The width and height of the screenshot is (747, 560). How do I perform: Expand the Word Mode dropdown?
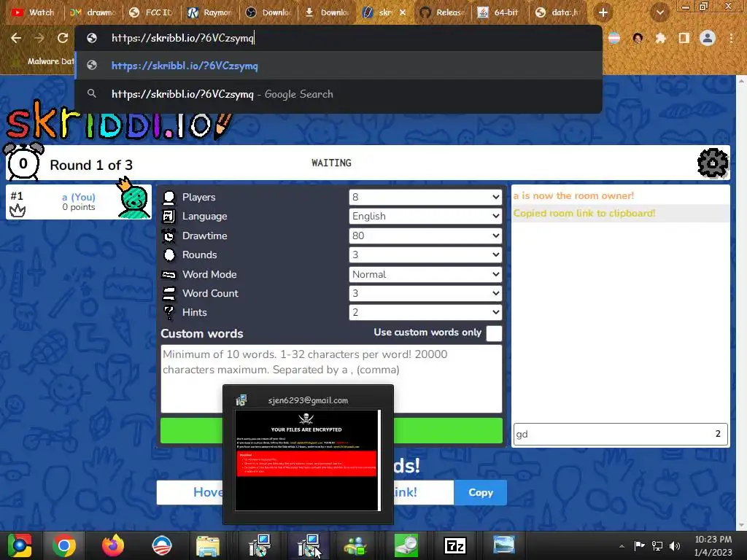pyautogui.click(x=425, y=274)
